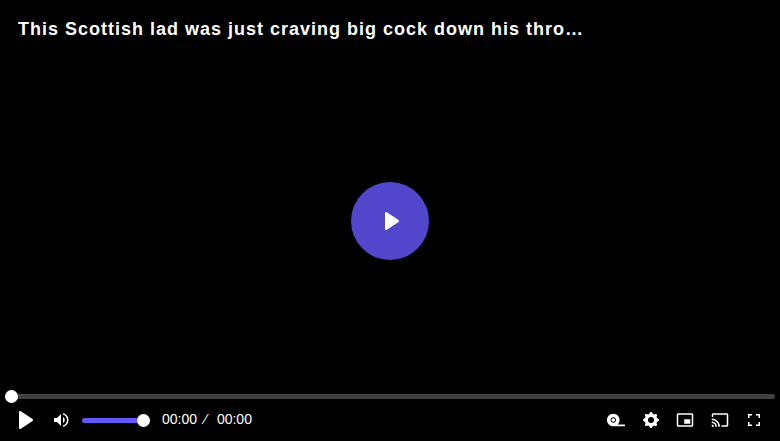Click the slash between the two timestamps

pyautogui.click(x=205, y=420)
